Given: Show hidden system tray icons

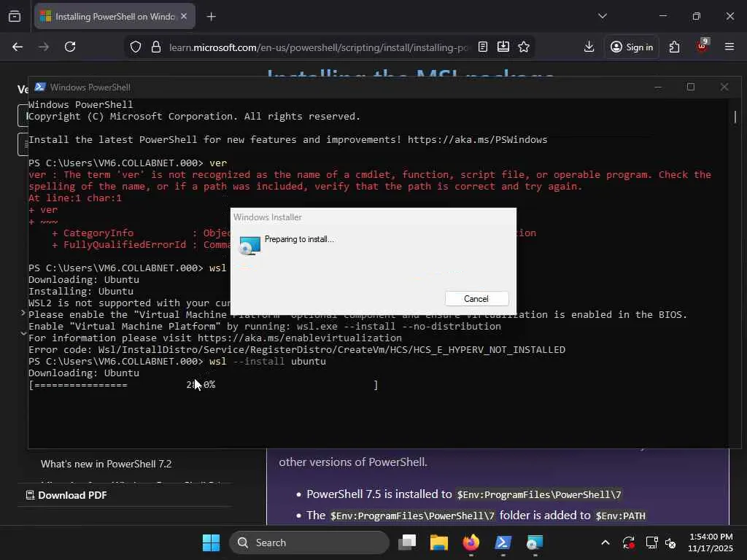Looking at the screenshot, I should (x=605, y=542).
